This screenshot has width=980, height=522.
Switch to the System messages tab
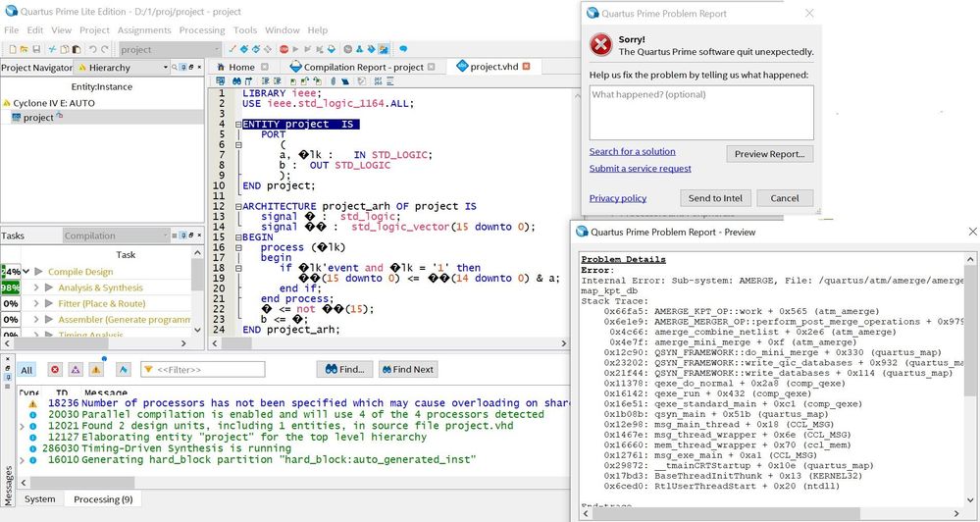pyautogui.click(x=40, y=498)
